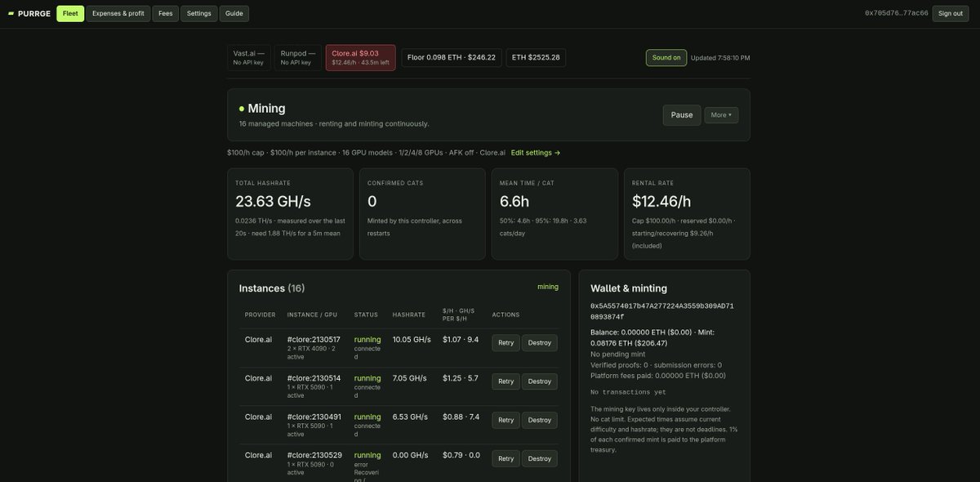Open the Edit settings link

click(x=536, y=153)
